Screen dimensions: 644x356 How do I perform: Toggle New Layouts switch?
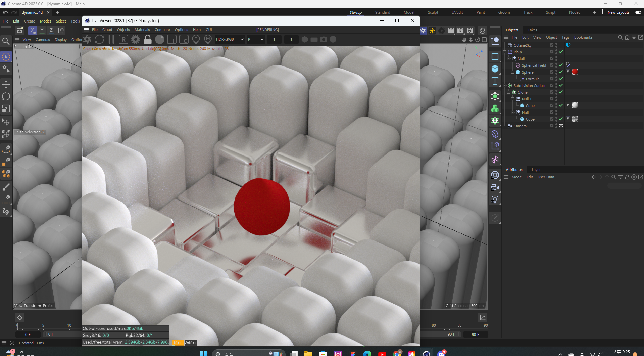tap(638, 12)
